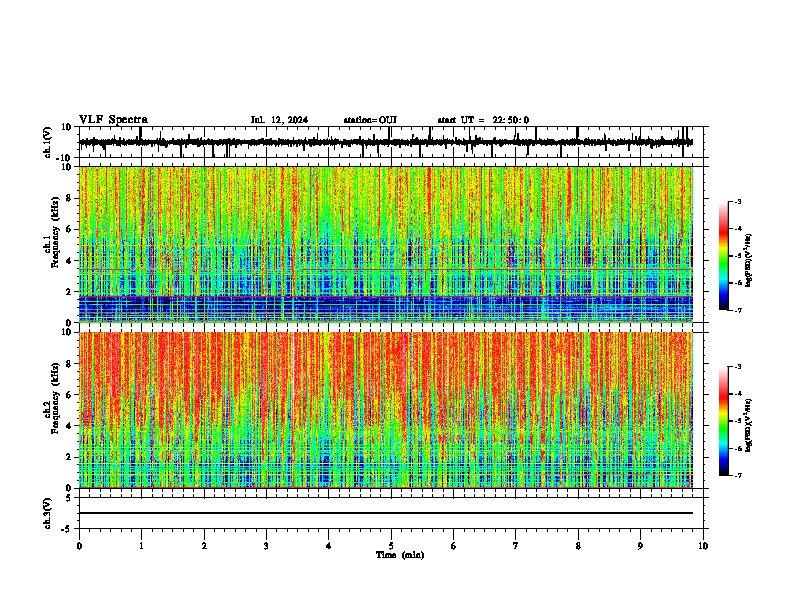Click the "station=OUI" header label
This screenshot has height=612, width=792.
pos(370,120)
